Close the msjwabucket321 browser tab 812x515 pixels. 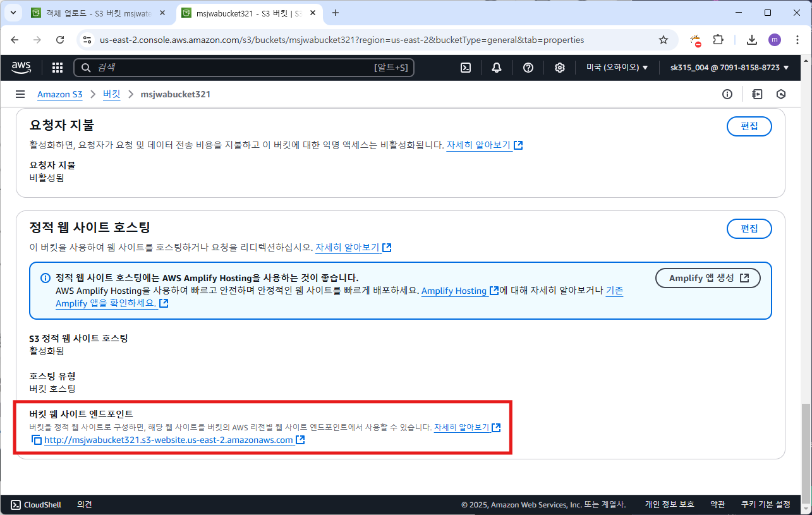(312, 13)
